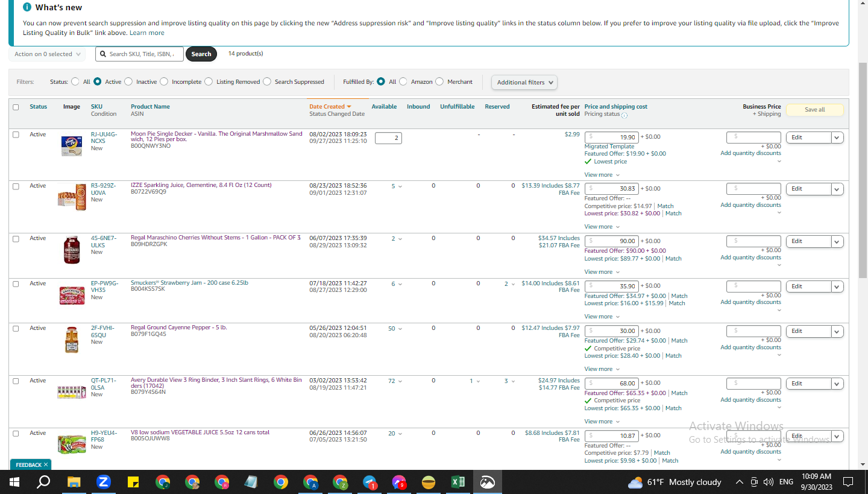The width and height of the screenshot is (868, 494).
Task: Expand the available quantity 50 for Cayenne Pepper
Action: [x=395, y=329]
